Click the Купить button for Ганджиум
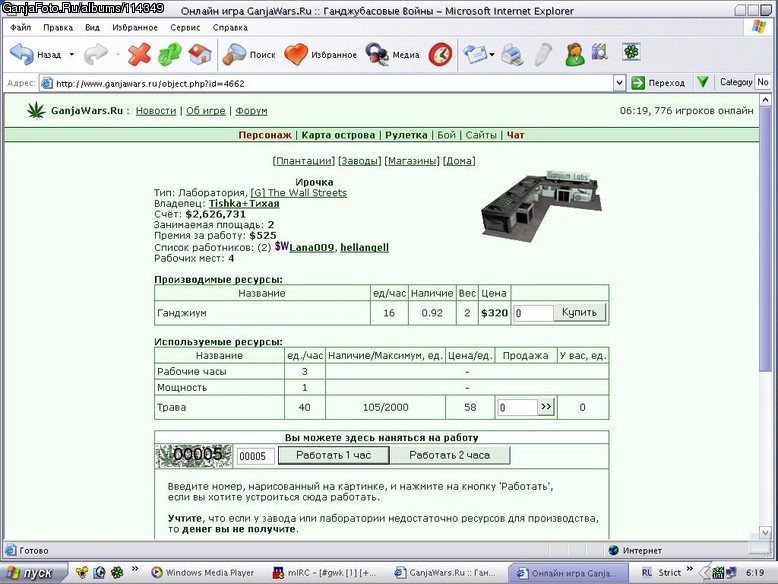 [580, 313]
